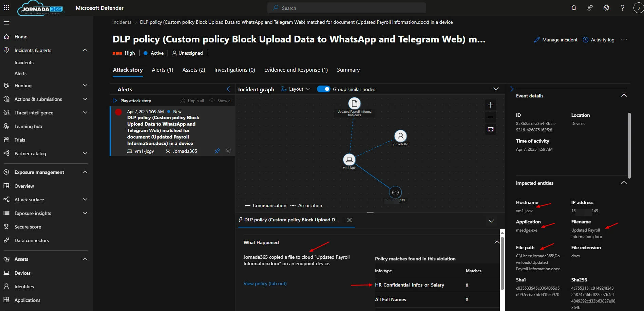Fit incident graph to screen
The height and width of the screenshot is (311, 644).
tap(491, 129)
